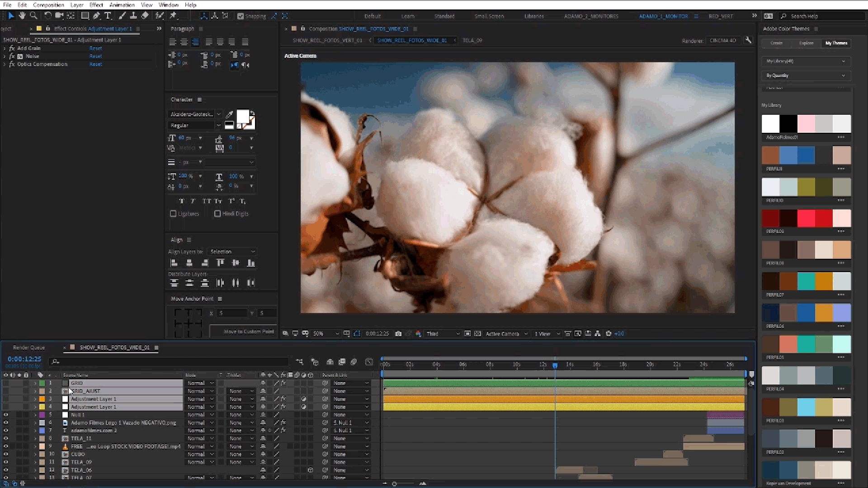Click the Move to Custom Point button

pyautogui.click(x=249, y=332)
